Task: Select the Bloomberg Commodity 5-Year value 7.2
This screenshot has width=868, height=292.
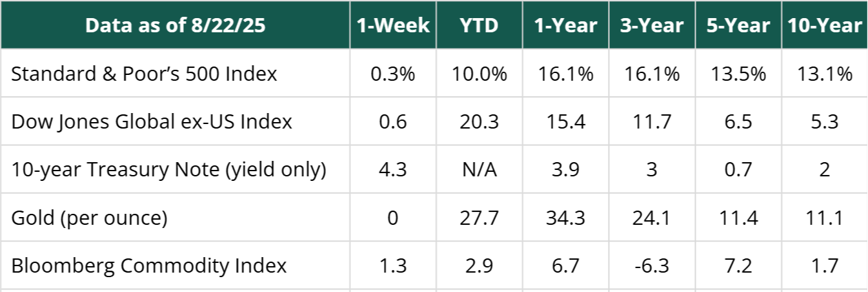Action: [738, 266]
